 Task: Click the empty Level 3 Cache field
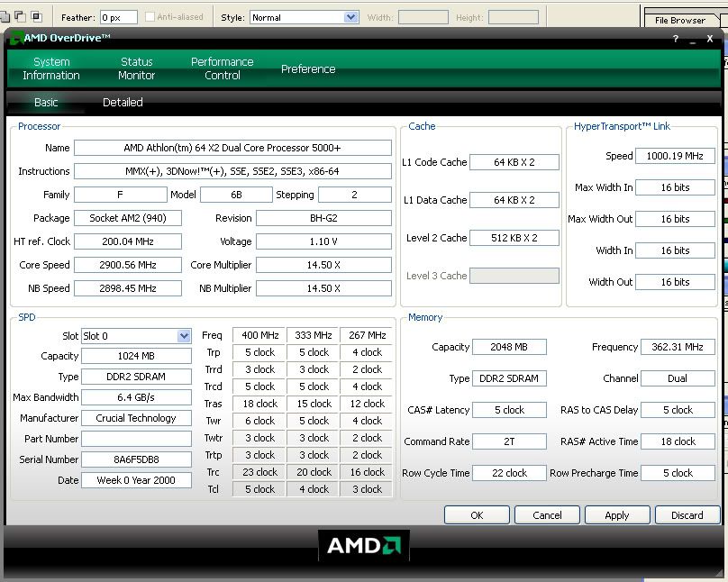(514, 276)
